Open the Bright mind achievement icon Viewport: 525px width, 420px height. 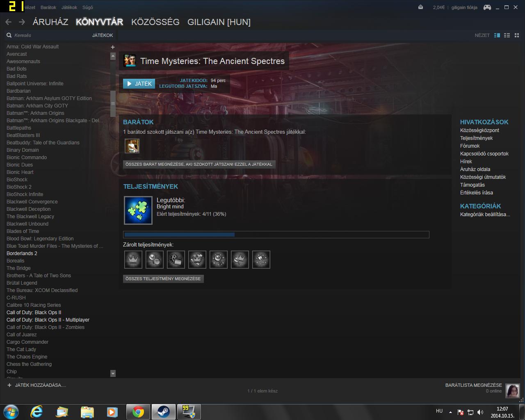point(138,210)
